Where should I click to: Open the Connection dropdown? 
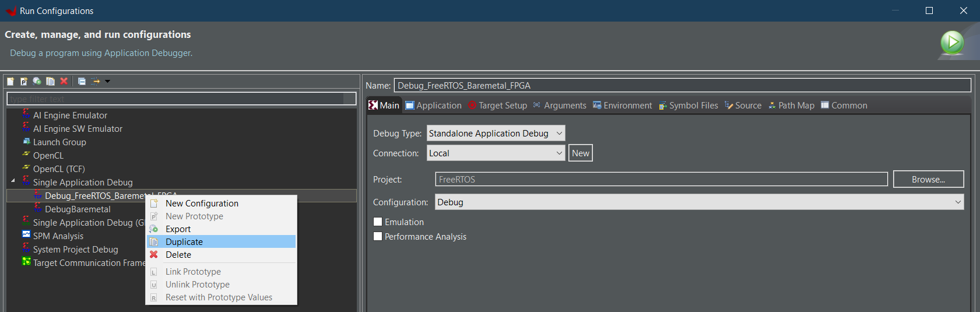[x=496, y=153]
